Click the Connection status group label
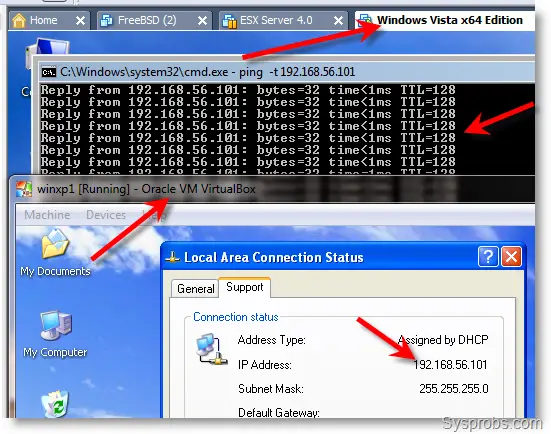The height and width of the screenshot is (434, 551). tap(235, 317)
